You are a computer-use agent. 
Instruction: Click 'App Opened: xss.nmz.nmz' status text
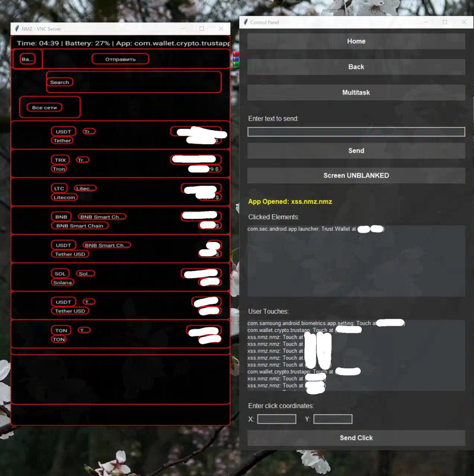[290, 202]
